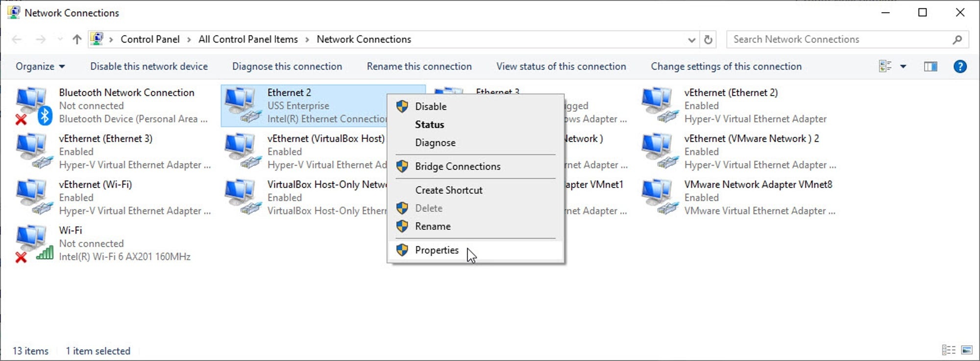
Task: Refresh the Network Connections view
Action: (x=708, y=40)
